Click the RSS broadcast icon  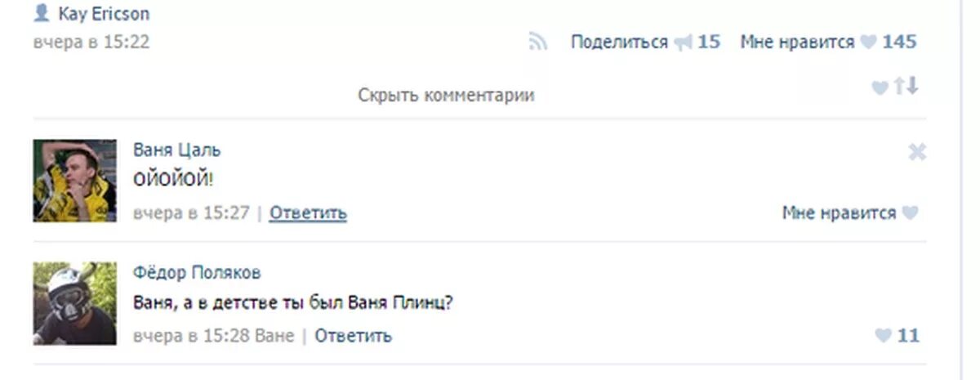click(537, 42)
